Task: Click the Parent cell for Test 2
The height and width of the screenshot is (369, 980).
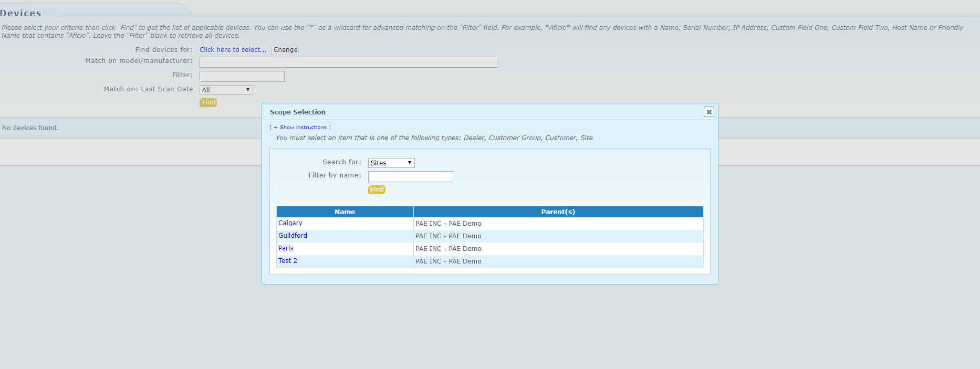Action: (558, 261)
